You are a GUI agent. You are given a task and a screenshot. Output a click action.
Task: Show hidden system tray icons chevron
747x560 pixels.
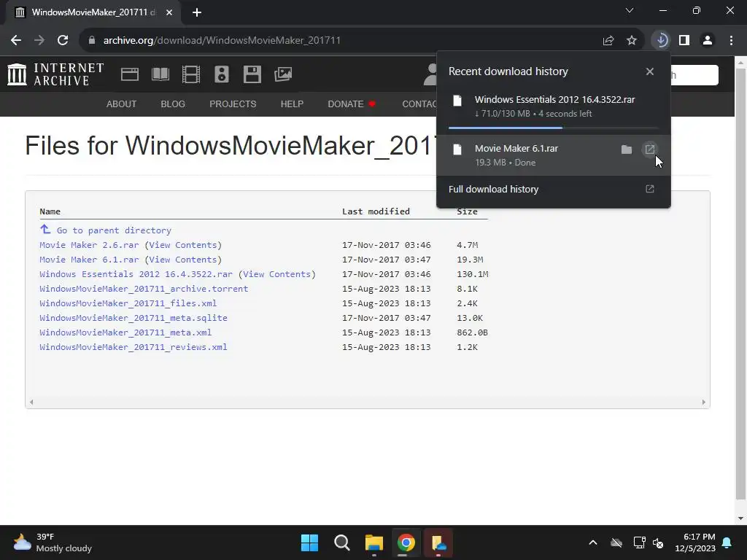pos(593,542)
